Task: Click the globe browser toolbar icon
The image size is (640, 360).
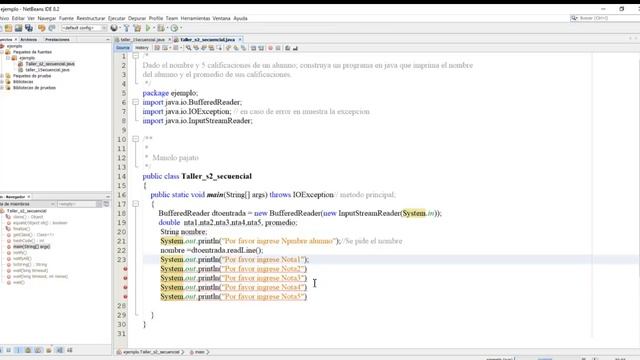Action: pyautogui.click(x=114, y=28)
